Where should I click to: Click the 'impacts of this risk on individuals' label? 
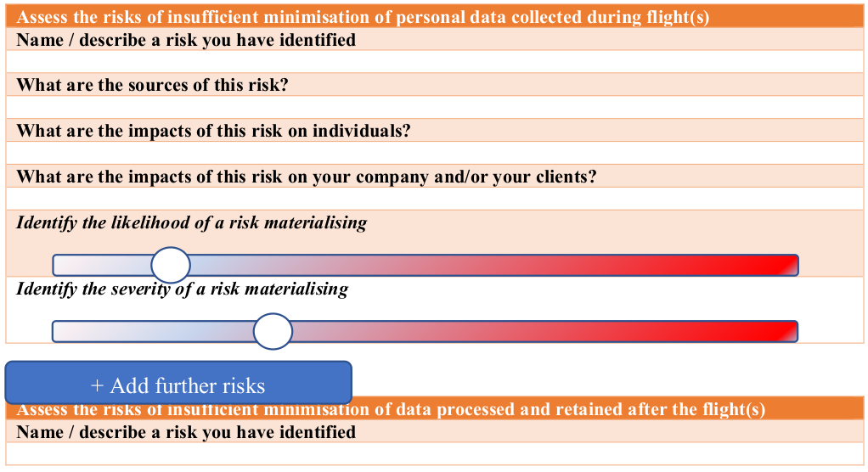tap(214, 131)
